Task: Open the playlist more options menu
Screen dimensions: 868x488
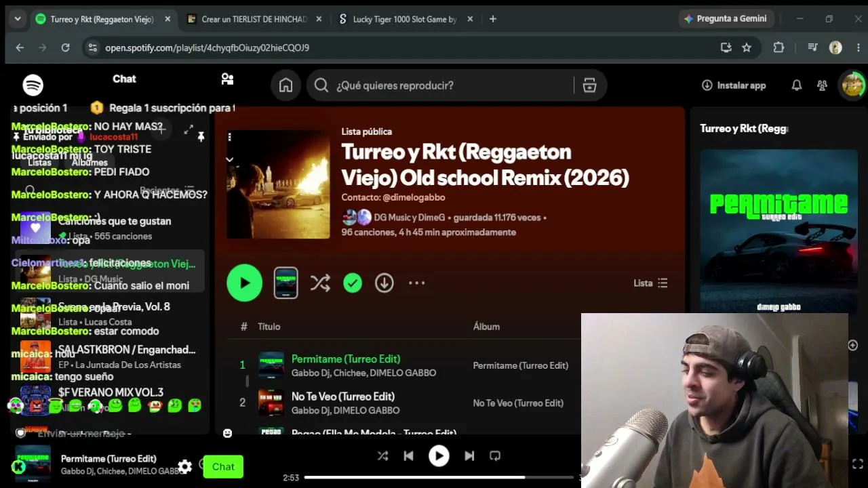Action: coord(416,283)
